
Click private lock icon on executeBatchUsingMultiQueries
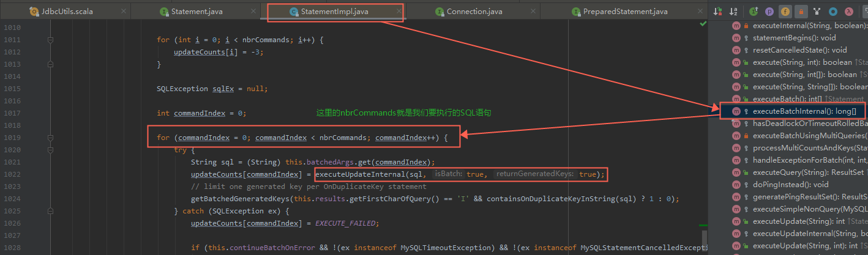pos(746,136)
